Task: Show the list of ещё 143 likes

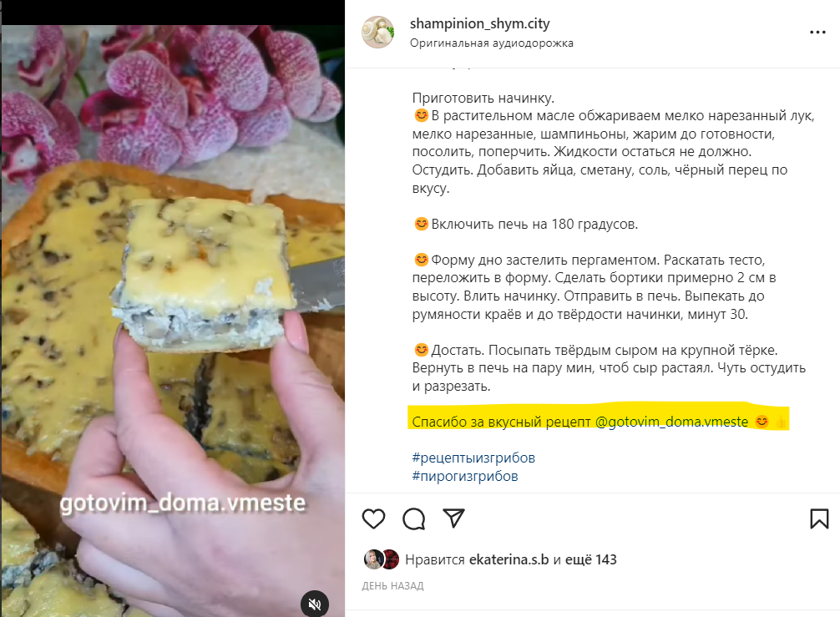Action: [x=591, y=559]
